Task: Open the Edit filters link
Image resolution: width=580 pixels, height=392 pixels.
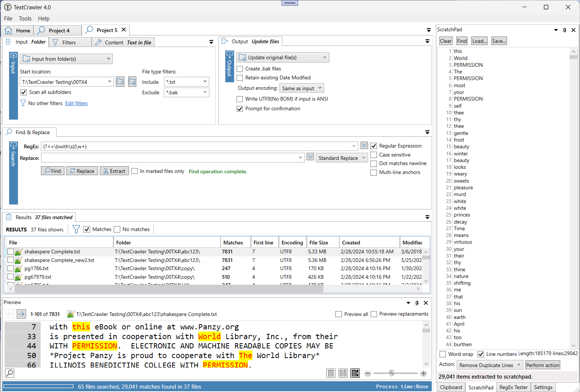Action: coord(76,104)
